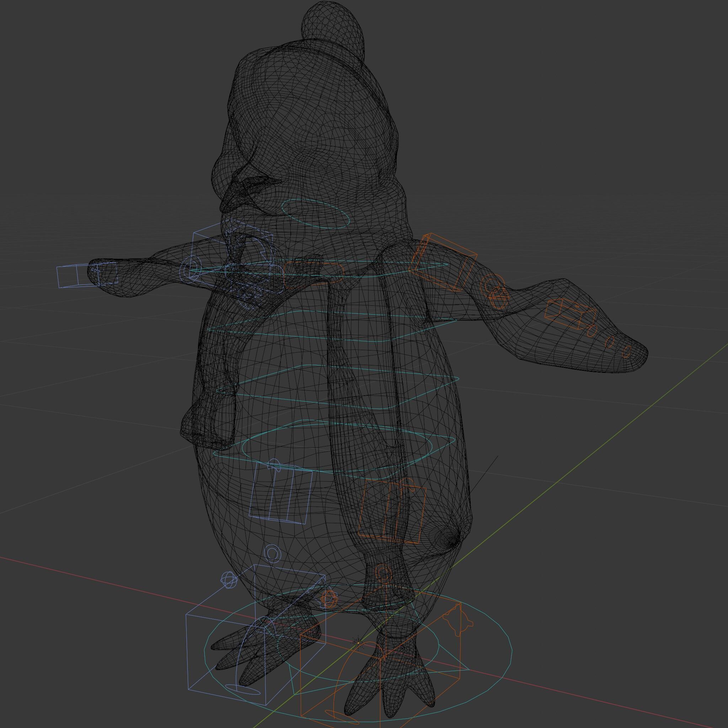728x728 pixels.
Task: Select the orange shoulder box control
Action: tap(443, 262)
